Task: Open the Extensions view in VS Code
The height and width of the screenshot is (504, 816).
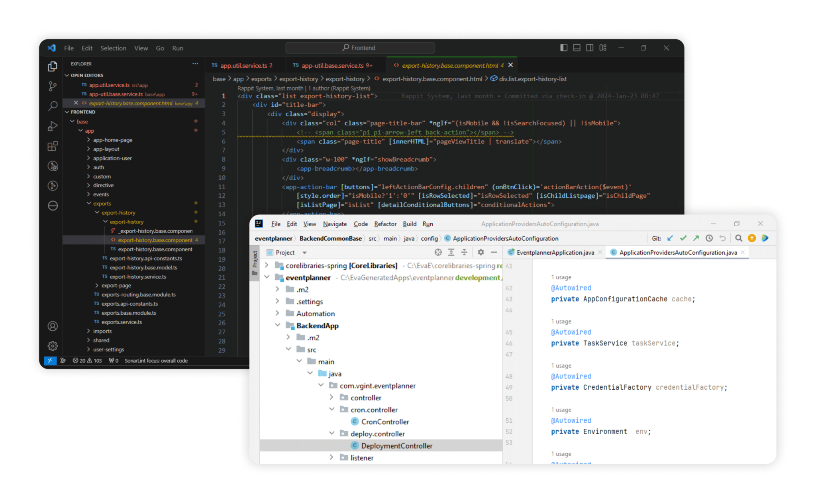Action: (x=52, y=146)
